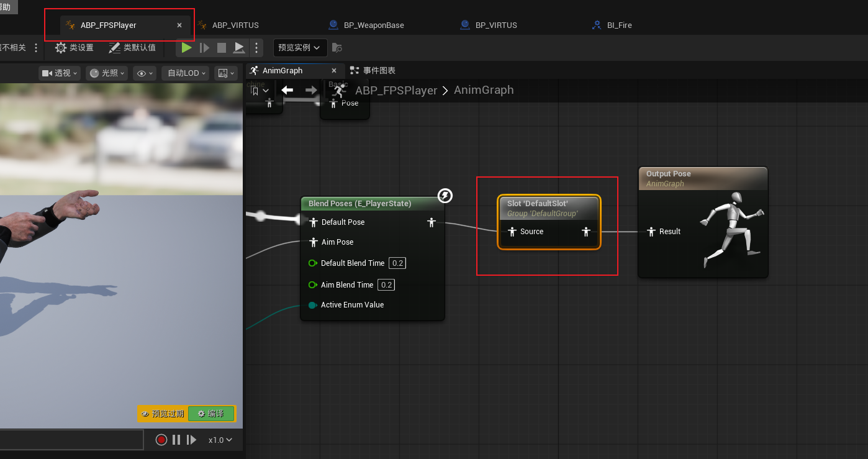Click the Aim Pose input pin

pos(314,242)
